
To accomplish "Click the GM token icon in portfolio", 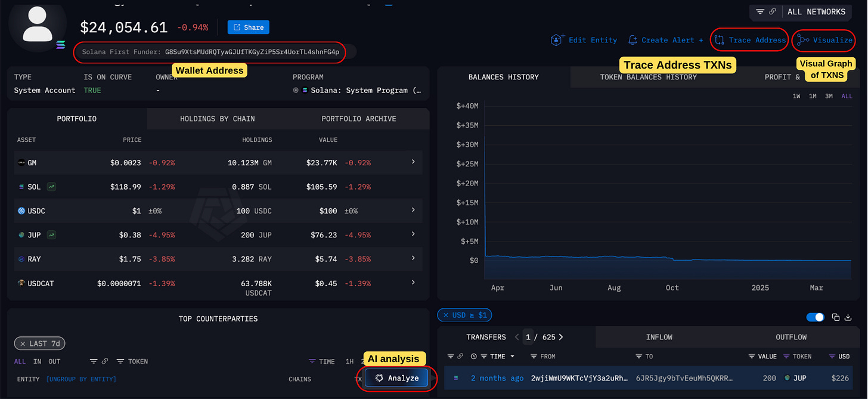I will click(x=21, y=162).
